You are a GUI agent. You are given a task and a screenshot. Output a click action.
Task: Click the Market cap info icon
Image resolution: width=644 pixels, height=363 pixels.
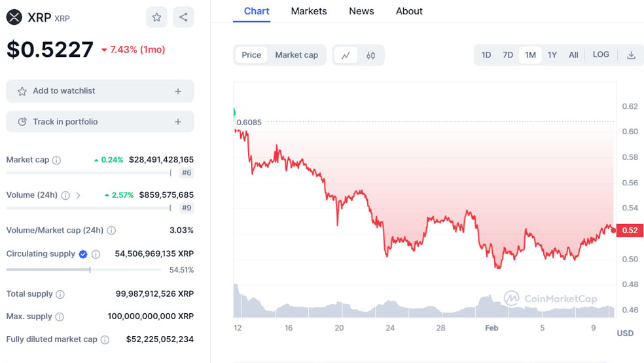pyautogui.click(x=56, y=160)
